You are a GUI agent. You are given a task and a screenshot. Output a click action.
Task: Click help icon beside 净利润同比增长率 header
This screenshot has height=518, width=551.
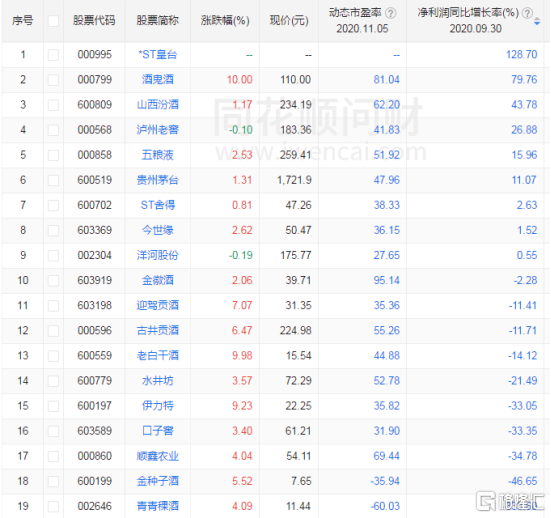[527, 13]
